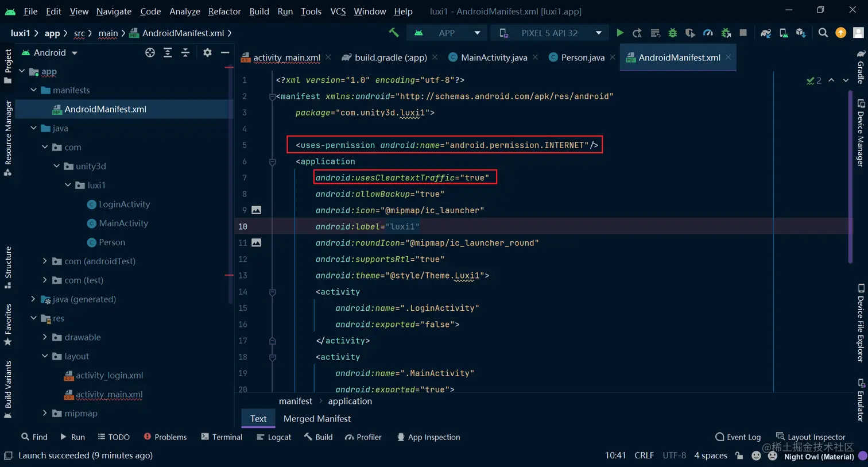Toggle the Favorites tool window
Image resolution: width=868 pixels, height=467 pixels.
8,325
